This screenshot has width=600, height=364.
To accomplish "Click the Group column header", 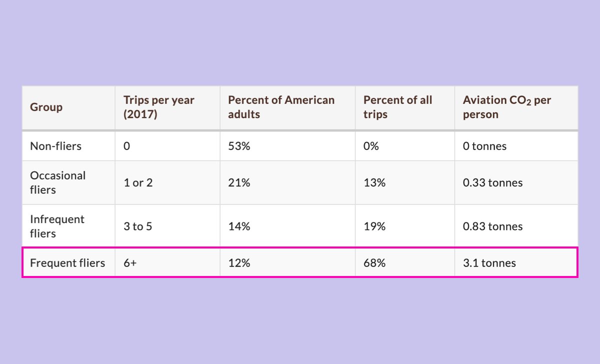I will 46,107.
